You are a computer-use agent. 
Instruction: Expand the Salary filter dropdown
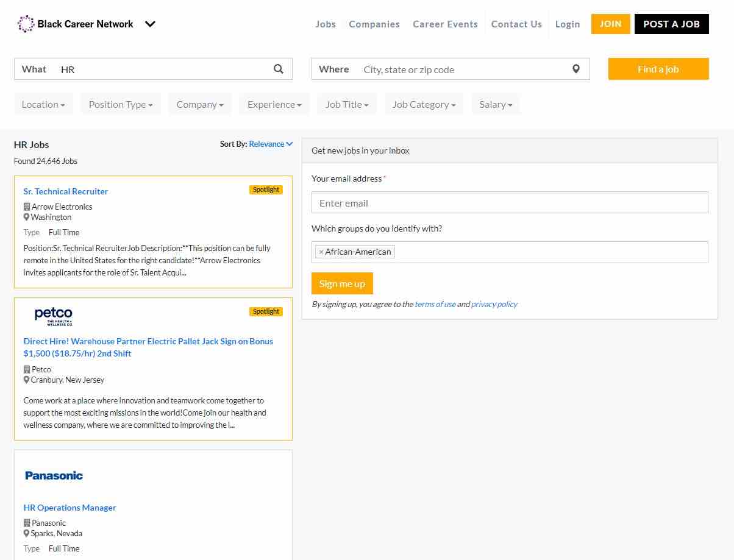click(x=496, y=104)
